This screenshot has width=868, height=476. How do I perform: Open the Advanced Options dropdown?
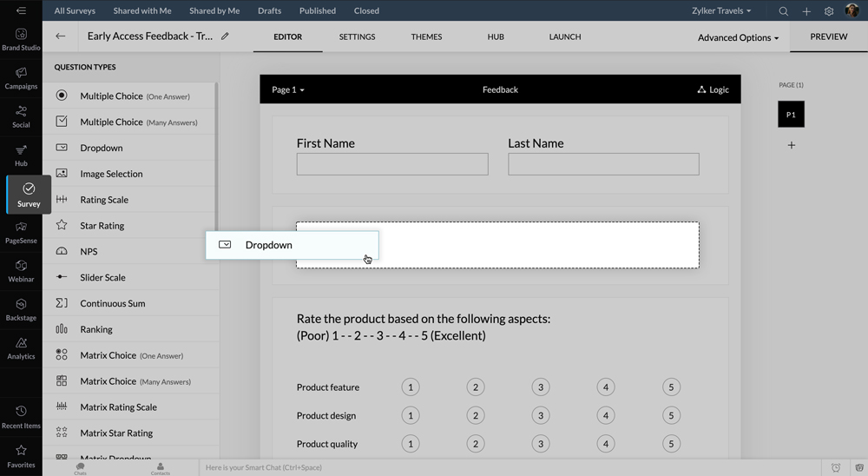point(738,37)
